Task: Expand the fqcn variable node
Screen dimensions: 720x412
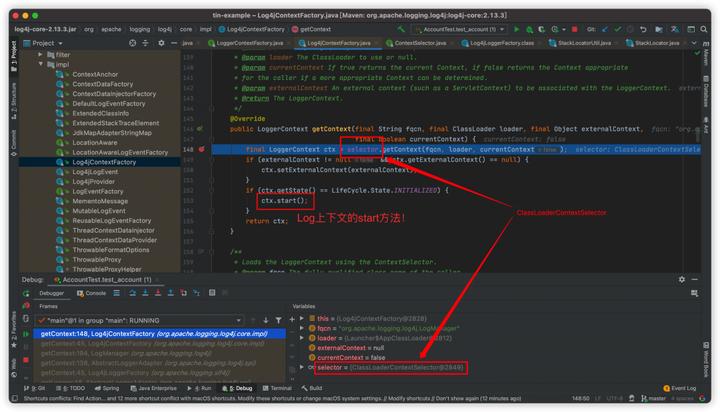Action: pyautogui.click(x=302, y=328)
